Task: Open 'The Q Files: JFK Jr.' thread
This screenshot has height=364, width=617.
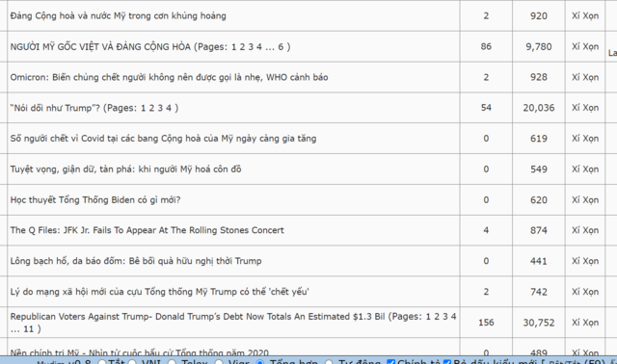Action: 148,230
